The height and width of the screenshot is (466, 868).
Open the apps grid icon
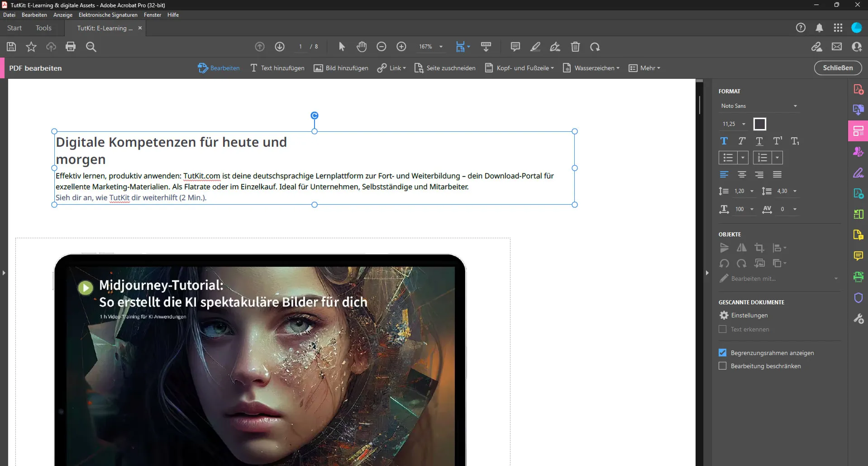(x=838, y=28)
